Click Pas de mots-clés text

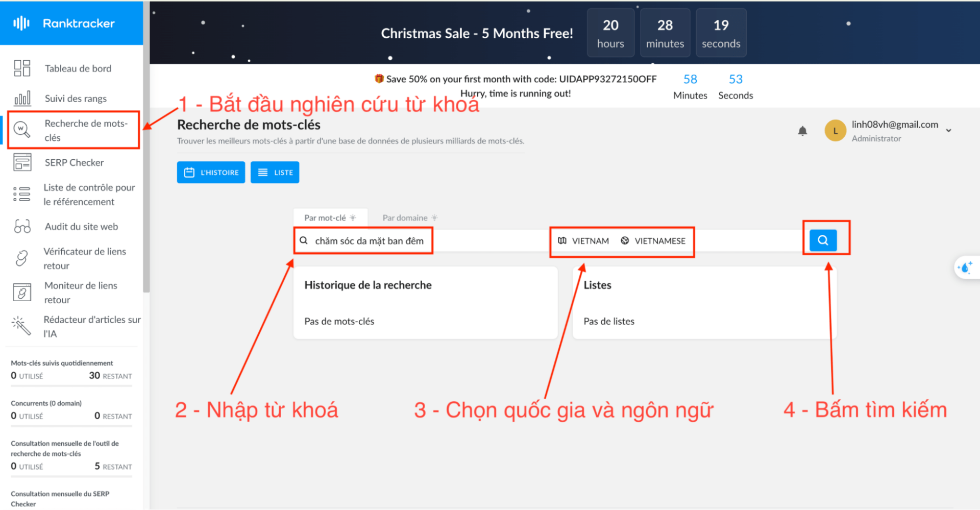tap(339, 322)
